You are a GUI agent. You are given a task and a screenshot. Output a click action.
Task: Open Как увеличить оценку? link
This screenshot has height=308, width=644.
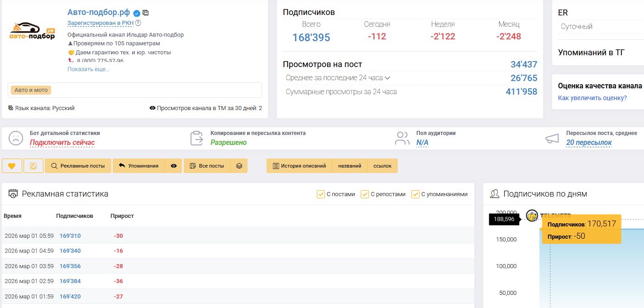[x=592, y=98]
